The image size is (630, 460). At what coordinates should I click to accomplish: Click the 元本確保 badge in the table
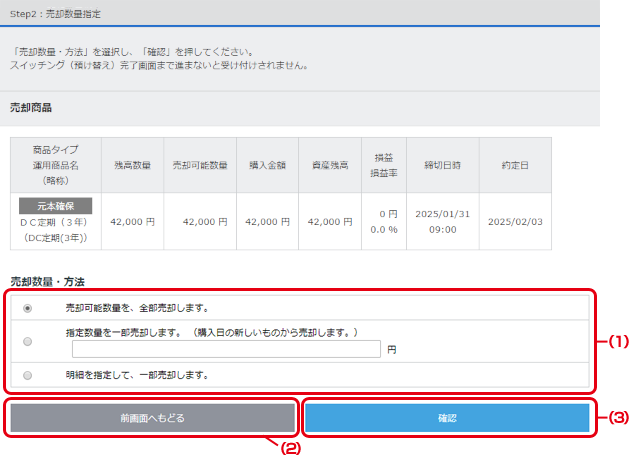[x=55, y=205]
